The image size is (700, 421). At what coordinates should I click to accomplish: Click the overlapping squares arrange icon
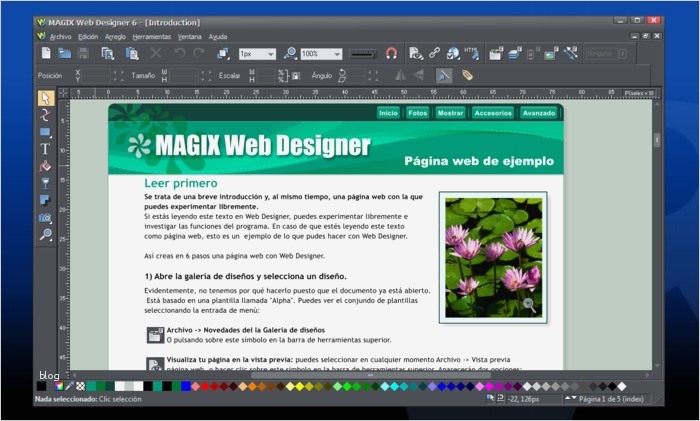pos(223,54)
